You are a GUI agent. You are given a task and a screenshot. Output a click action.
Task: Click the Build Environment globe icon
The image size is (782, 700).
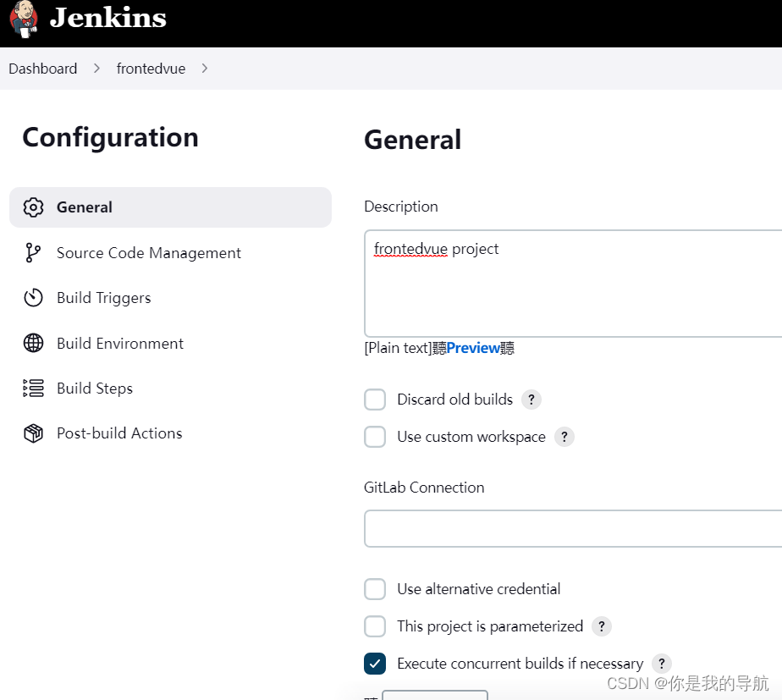[32, 343]
